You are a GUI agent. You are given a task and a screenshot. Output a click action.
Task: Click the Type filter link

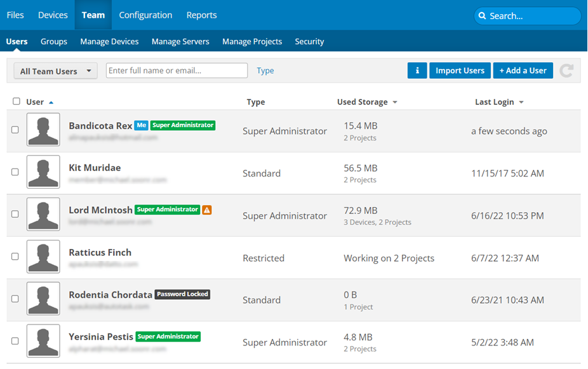coord(265,70)
